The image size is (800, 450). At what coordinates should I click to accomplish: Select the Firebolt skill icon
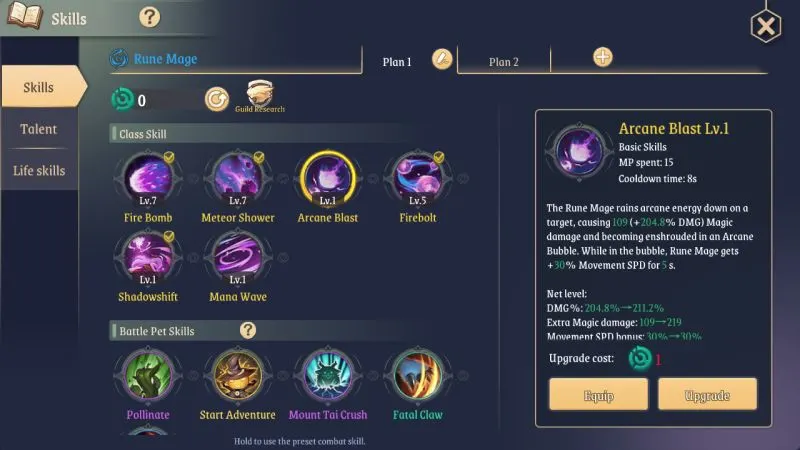(417, 178)
